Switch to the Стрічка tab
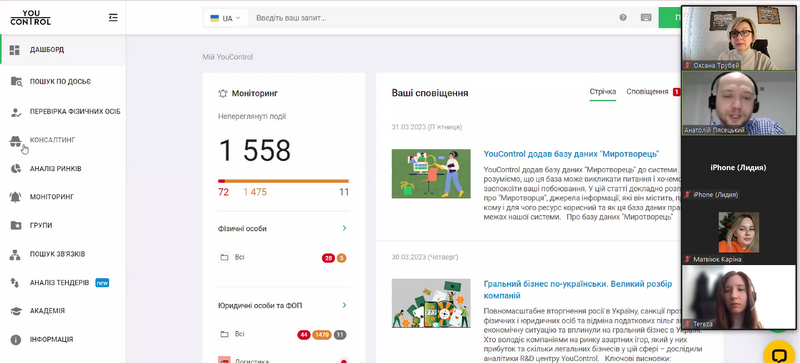The width and height of the screenshot is (800, 363). pos(603,92)
